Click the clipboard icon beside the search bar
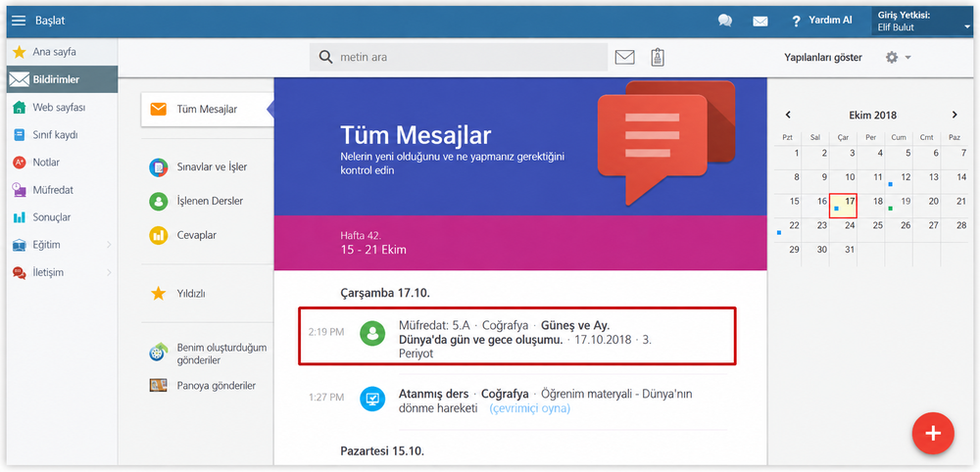Image resolution: width=980 pixels, height=472 pixels. click(x=657, y=57)
